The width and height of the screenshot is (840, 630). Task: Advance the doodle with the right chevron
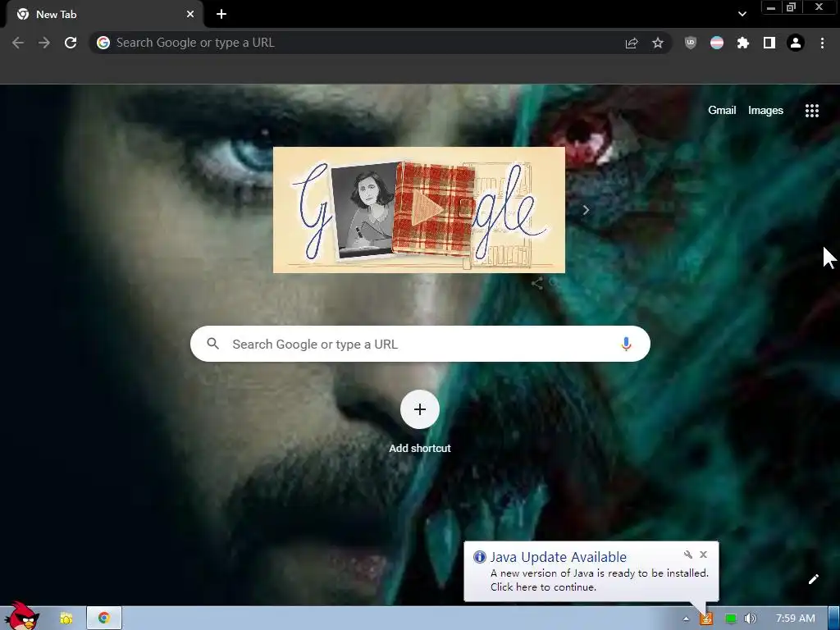[x=586, y=210]
